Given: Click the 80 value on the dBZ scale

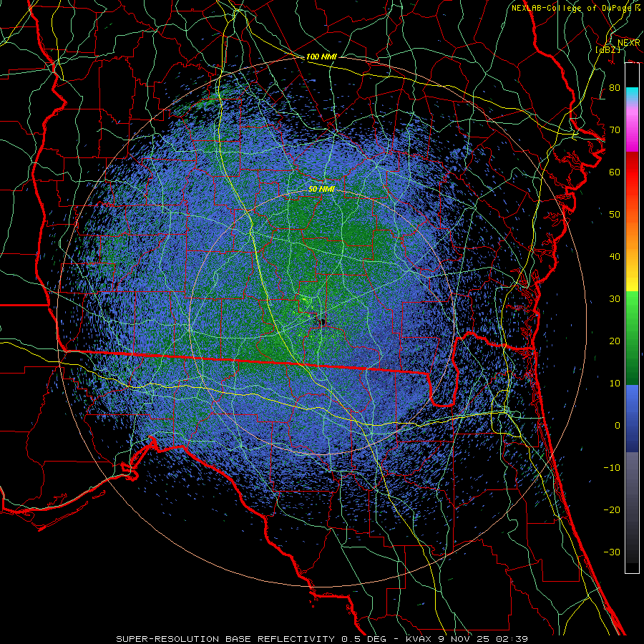Looking at the screenshot, I should point(615,87).
